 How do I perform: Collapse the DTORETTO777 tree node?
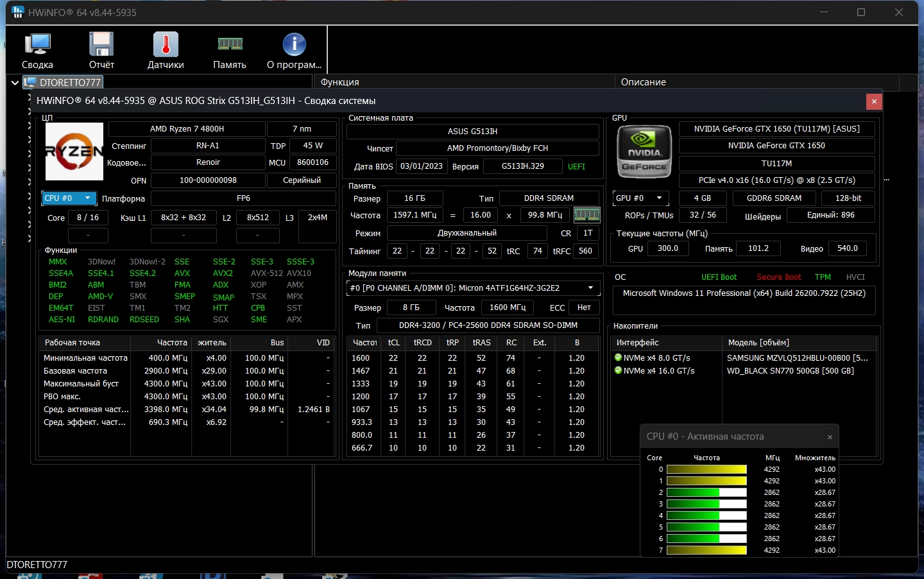(15, 82)
